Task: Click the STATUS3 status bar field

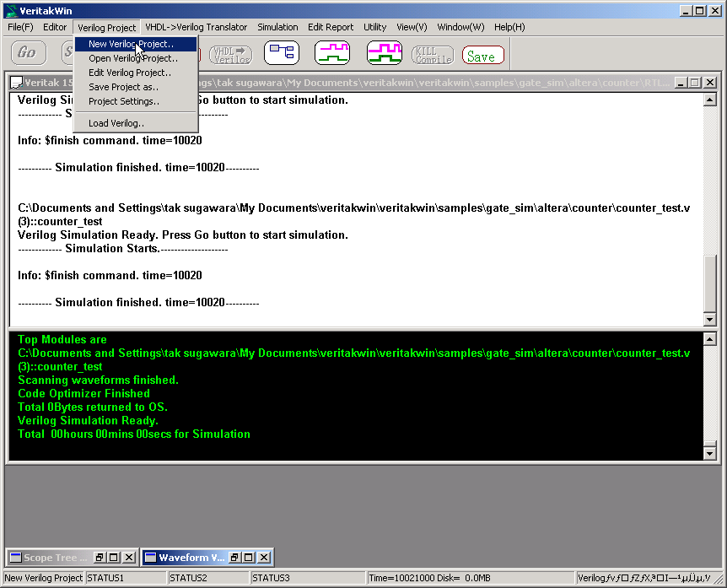Action: 308,578
